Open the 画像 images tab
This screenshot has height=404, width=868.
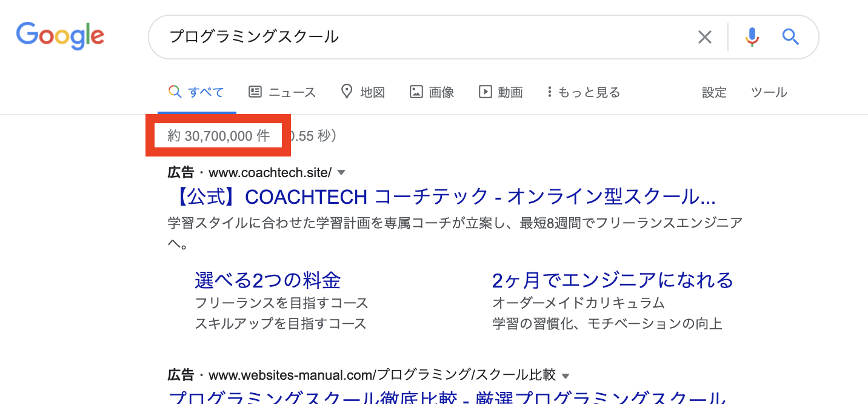tap(432, 92)
